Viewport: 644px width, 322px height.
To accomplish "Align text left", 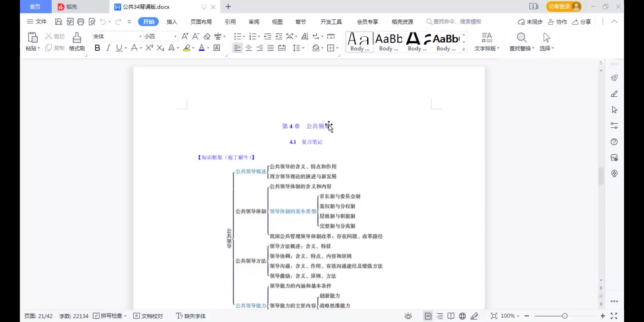I will pos(237,48).
